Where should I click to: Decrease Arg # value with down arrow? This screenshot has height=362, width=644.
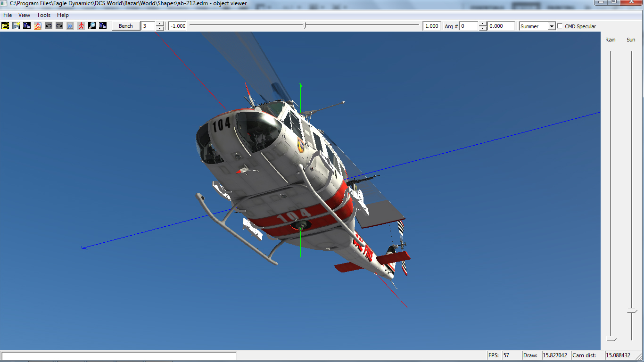(x=483, y=29)
